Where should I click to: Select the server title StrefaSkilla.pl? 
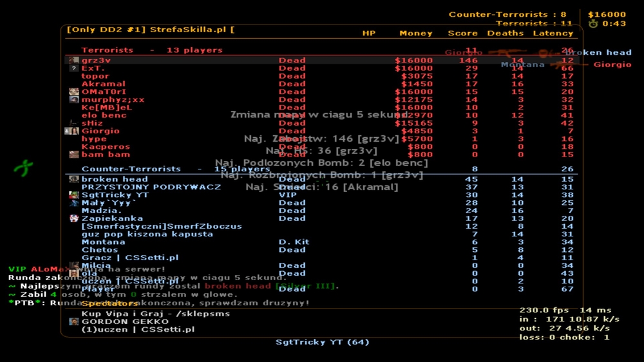(187, 30)
